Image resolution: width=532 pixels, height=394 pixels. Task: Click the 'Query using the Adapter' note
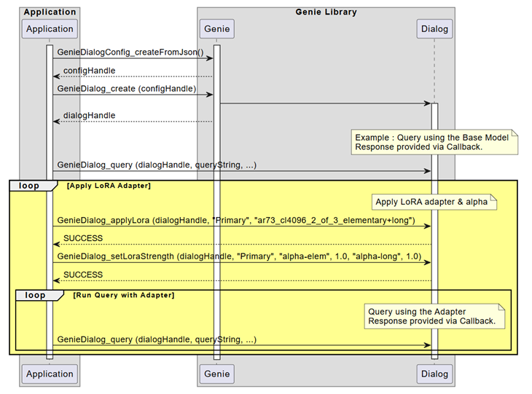pos(434,315)
